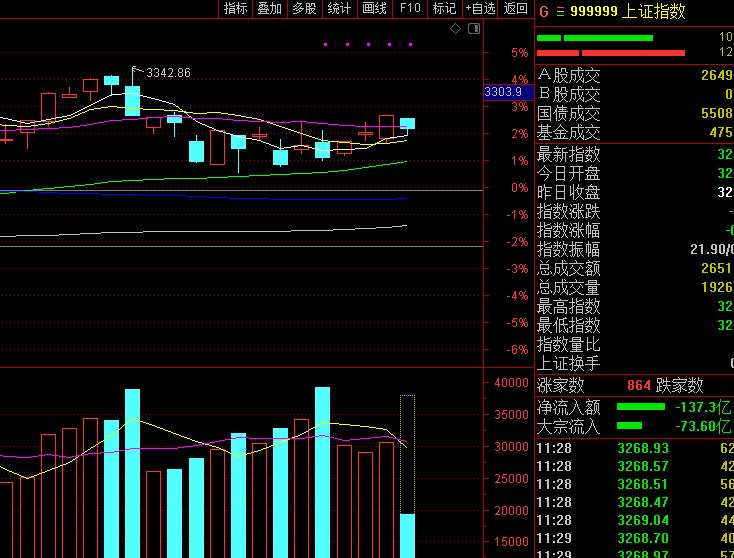Click the 国债成交 row

tap(634, 114)
